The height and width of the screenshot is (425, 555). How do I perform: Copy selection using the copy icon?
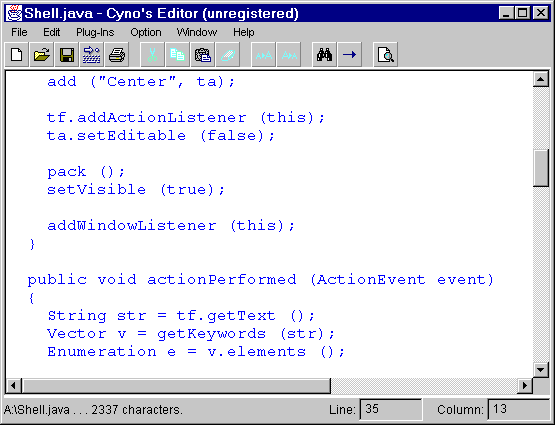[x=177, y=55]
